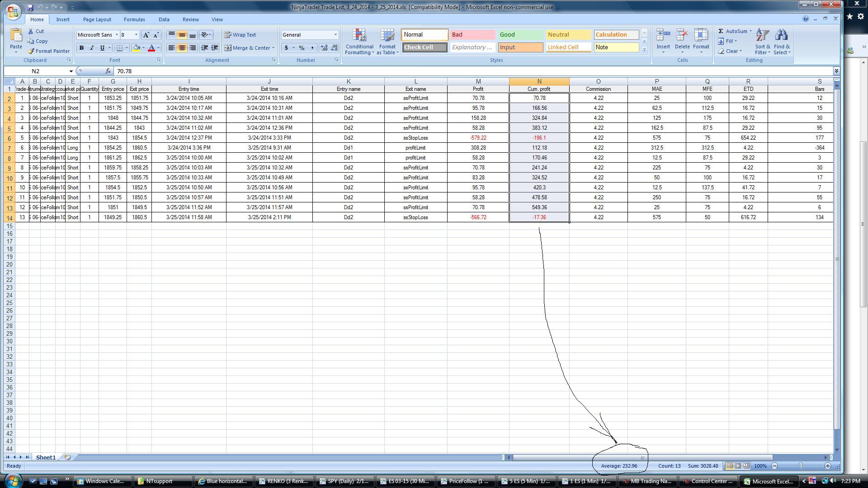The width and height of the screenshot is (868, 488).
Task: Click the Merge & Center button
Action: pos(250,48)
